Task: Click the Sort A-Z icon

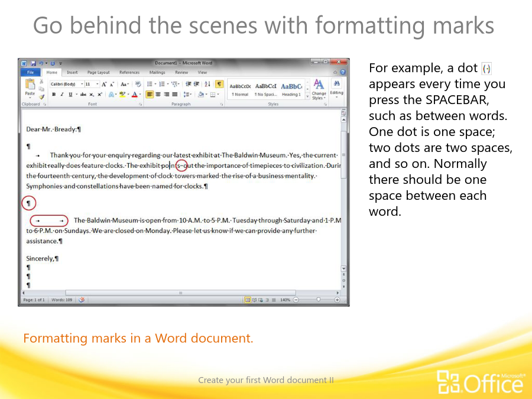Action: pyautogui.click(x=207, y=84)
